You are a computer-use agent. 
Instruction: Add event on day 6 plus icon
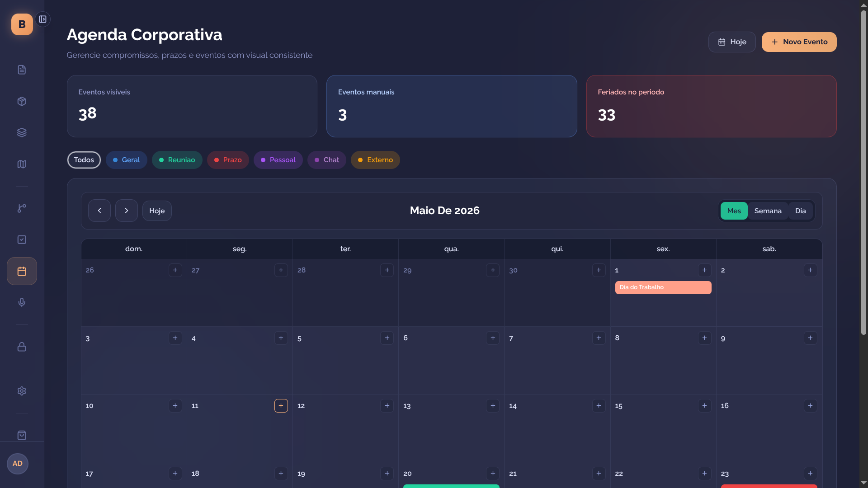pos(493,338)
